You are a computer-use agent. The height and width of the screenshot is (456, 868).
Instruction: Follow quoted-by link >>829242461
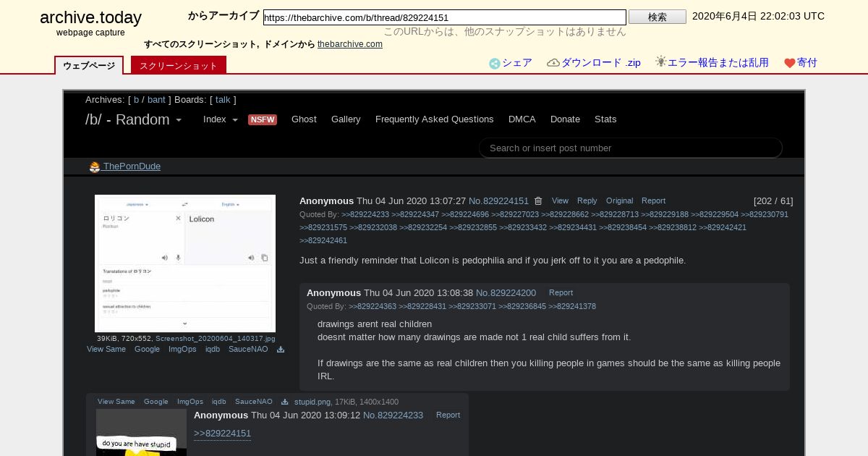pos(323,241)
